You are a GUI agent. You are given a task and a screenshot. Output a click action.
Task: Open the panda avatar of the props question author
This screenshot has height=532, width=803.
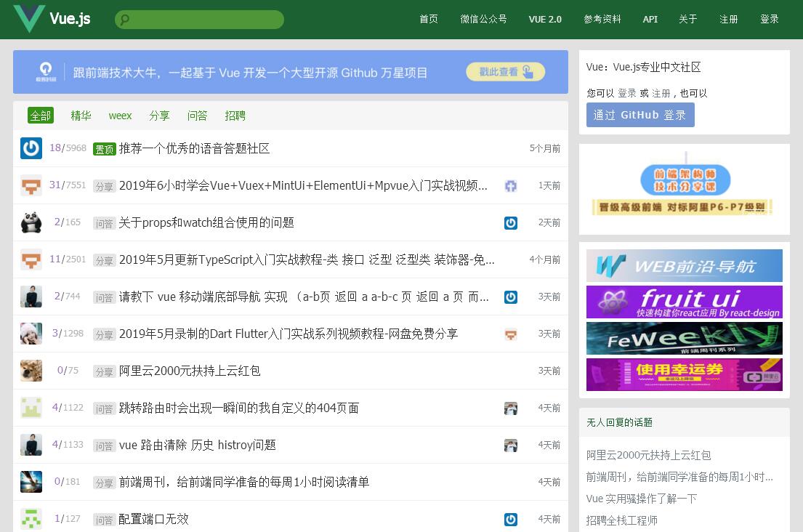coord(31,222)
